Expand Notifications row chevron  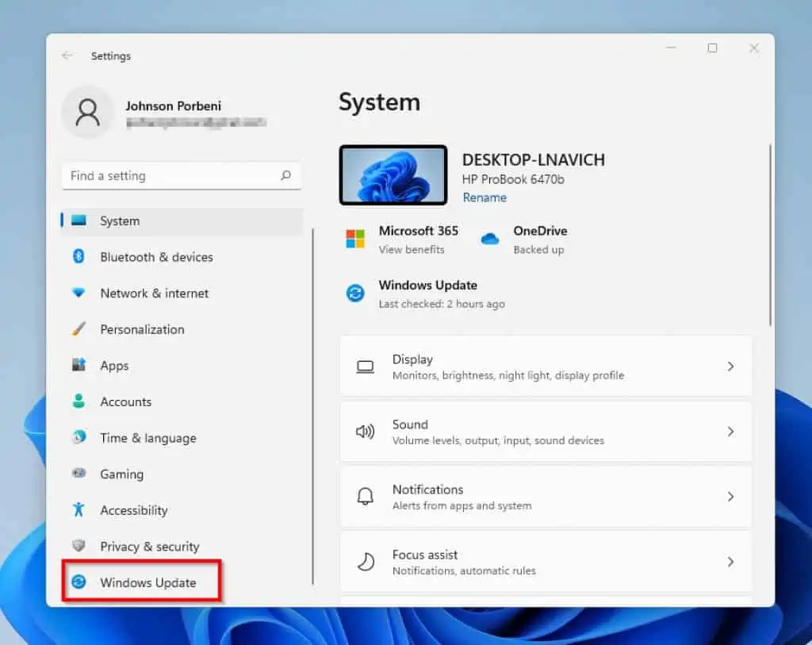(730, 497)
